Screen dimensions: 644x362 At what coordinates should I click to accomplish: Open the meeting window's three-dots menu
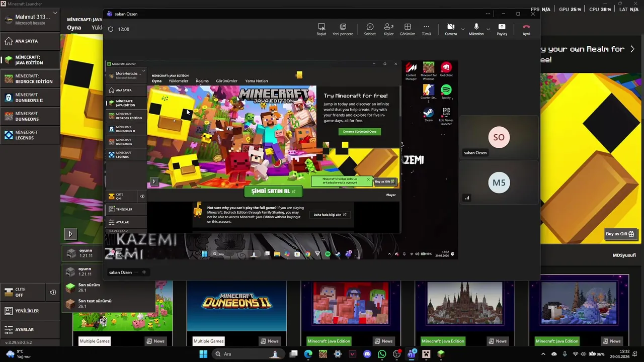(488, 14)
